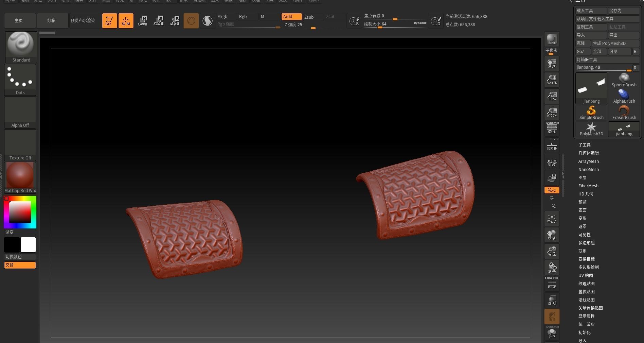
Task: Click the 移动 view move icon
Action: (552, 235)
